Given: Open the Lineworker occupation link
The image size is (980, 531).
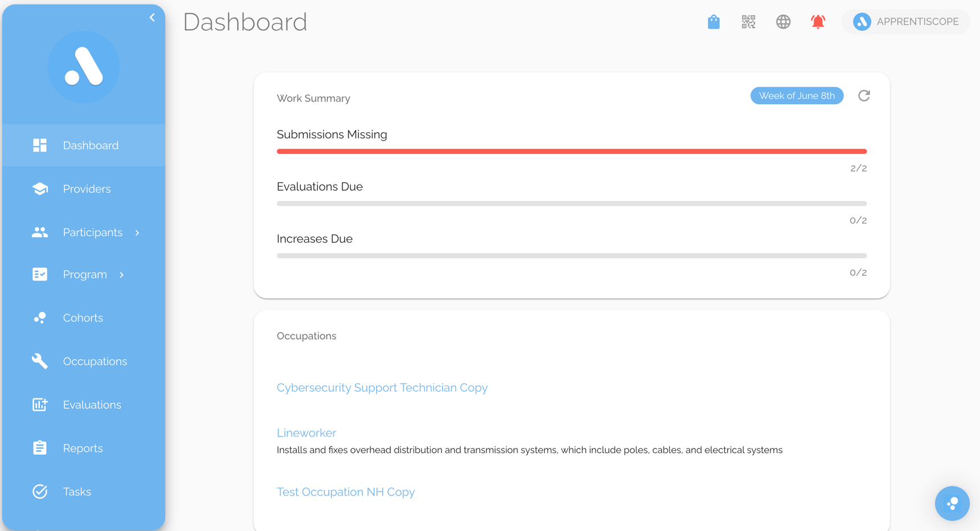Looking at the screenshot, I should pos(306,432).
